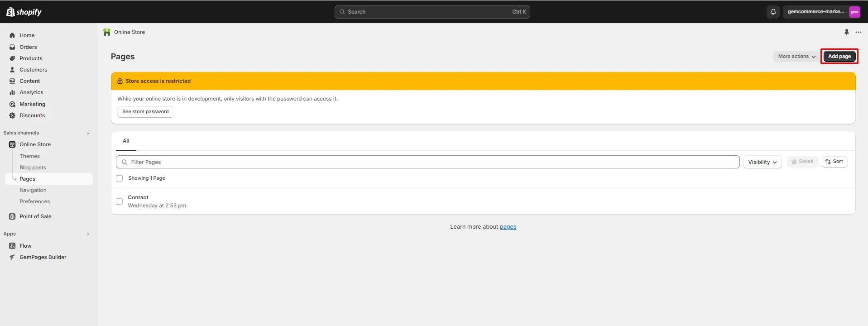
Task: Click 'Store access is restricted' heading
Action: (x=158, y=81)
